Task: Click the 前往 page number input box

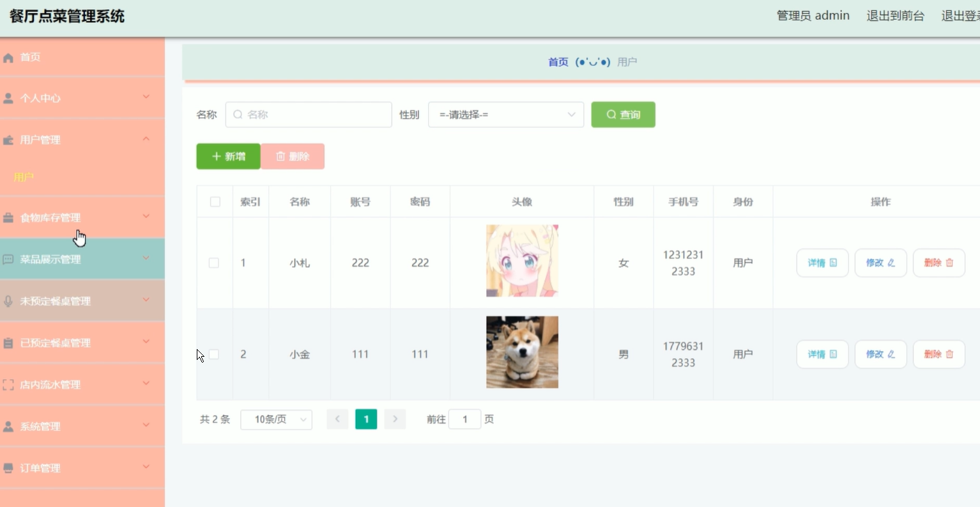Action: (x=464, y=419)
